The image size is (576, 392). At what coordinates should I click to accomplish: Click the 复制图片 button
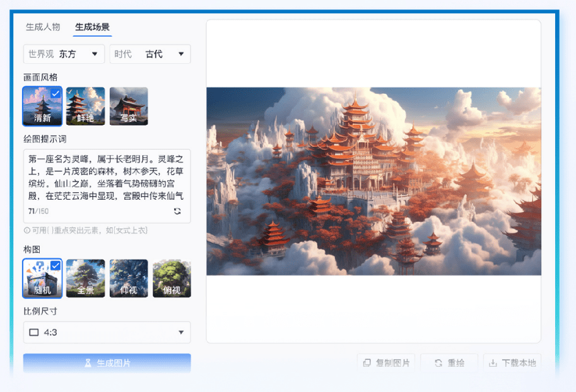tap(386, 363)
